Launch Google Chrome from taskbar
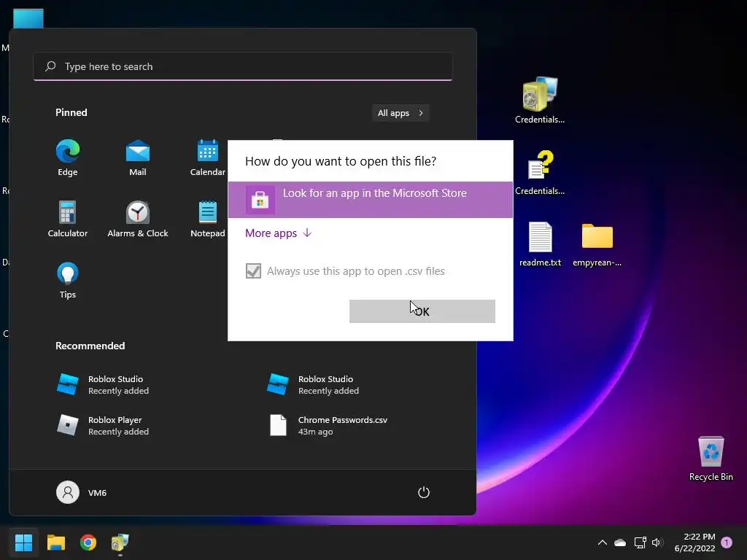747x560 pixels. pyautogui.click(x=88, y=542)
